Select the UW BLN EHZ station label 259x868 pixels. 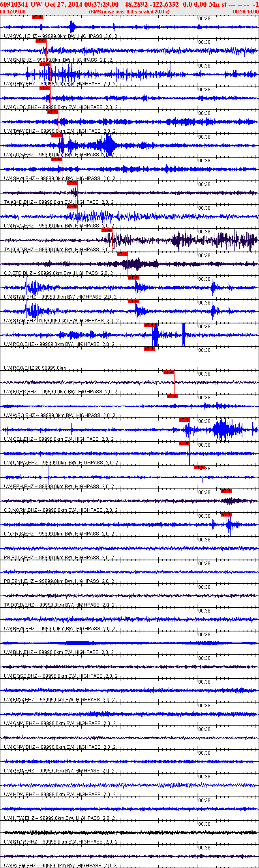(x=58, y=652)
